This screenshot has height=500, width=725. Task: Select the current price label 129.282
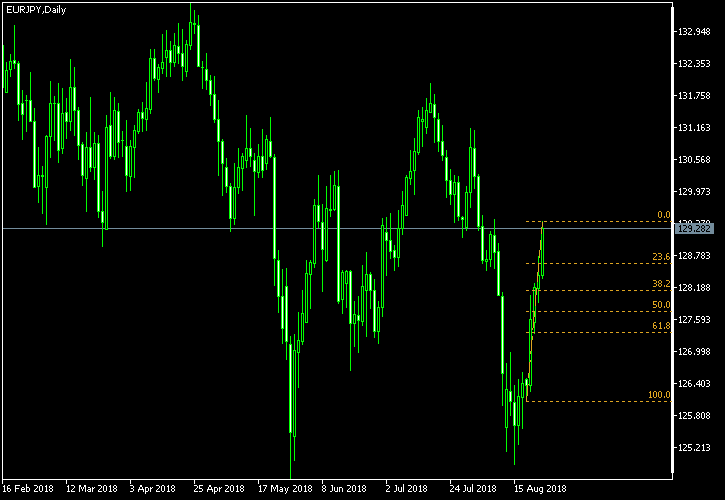[x=694, y=228]
